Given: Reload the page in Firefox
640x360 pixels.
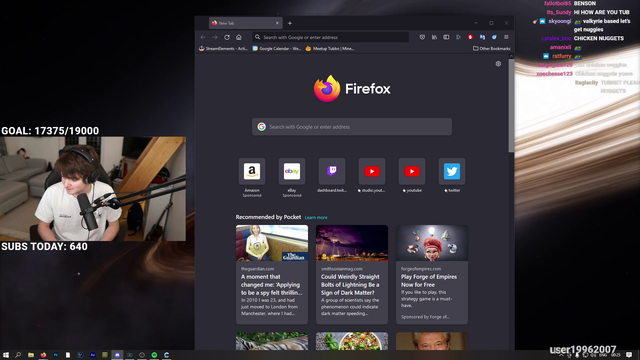Looking at the screenshot, I should [227, 37].
